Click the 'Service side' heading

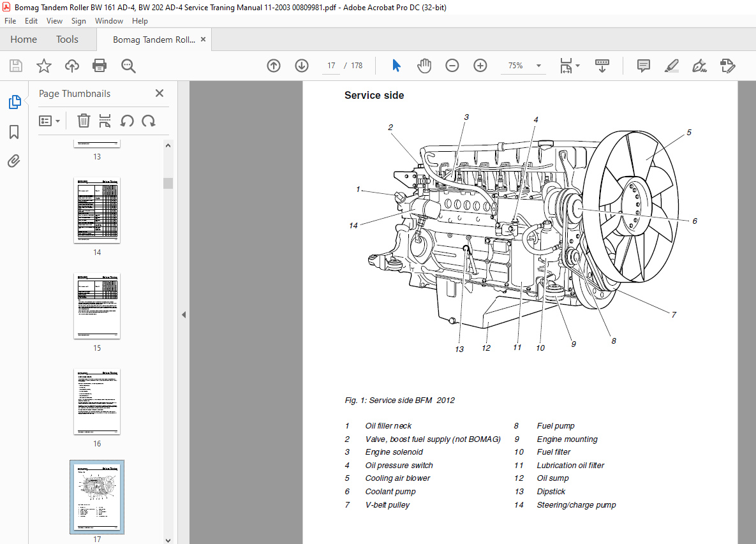374,96
